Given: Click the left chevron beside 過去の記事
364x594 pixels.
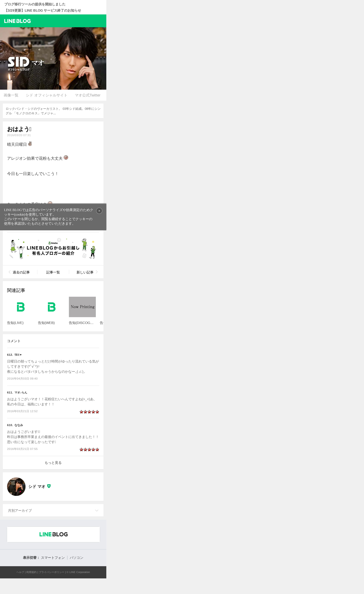Looking at the screenshot, I should [x=9, y=272].
